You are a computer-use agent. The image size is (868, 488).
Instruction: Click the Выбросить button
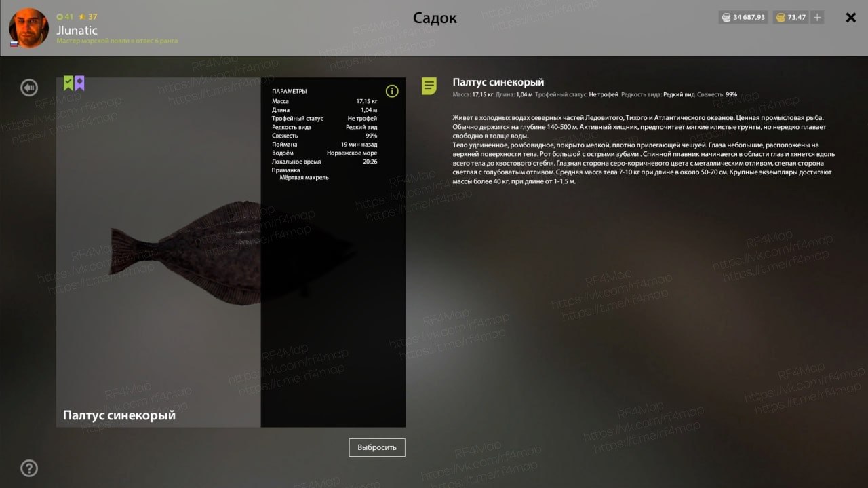(x=377, y=447)
